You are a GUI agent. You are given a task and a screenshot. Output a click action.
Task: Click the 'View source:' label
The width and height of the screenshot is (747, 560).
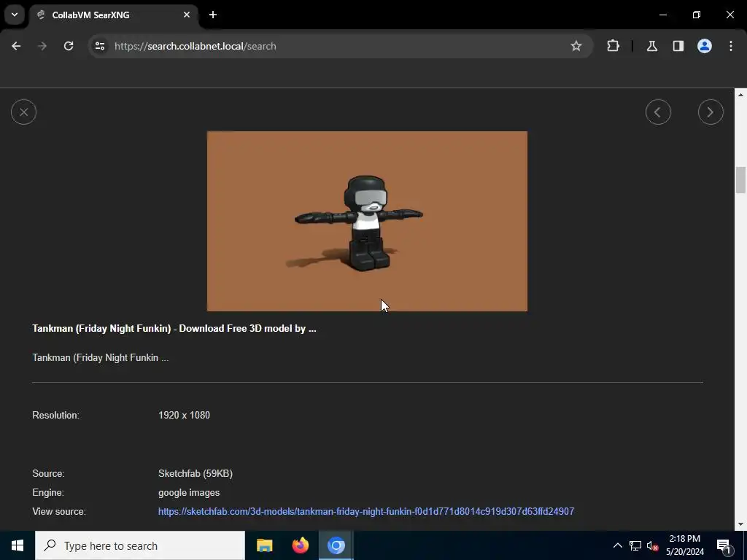[59, 511]
